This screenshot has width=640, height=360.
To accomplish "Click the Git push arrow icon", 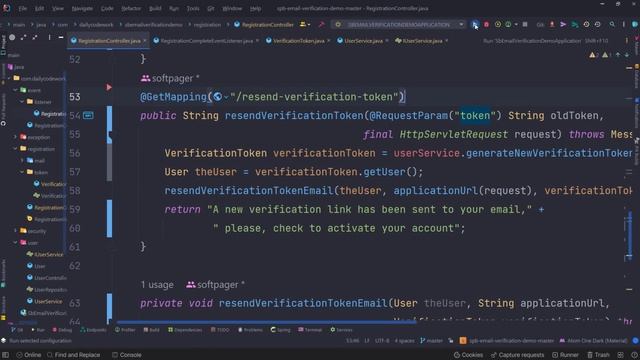I will 575,24.
